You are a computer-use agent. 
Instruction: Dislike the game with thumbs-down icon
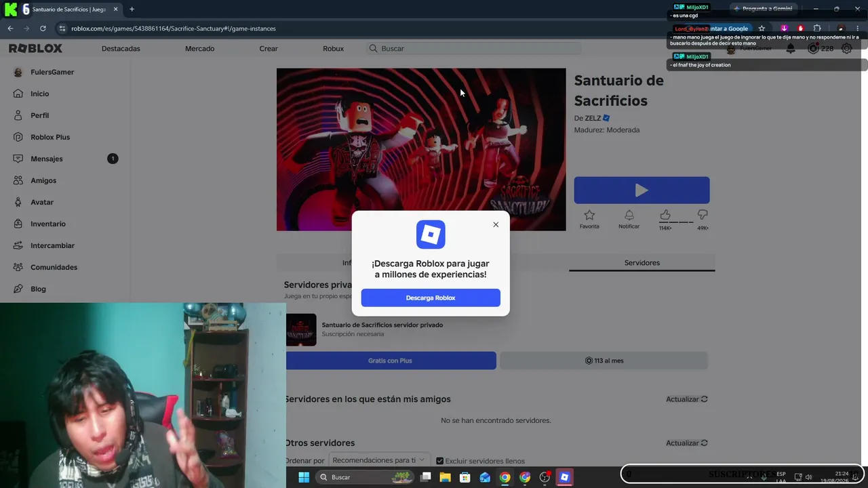pos(703,215)
